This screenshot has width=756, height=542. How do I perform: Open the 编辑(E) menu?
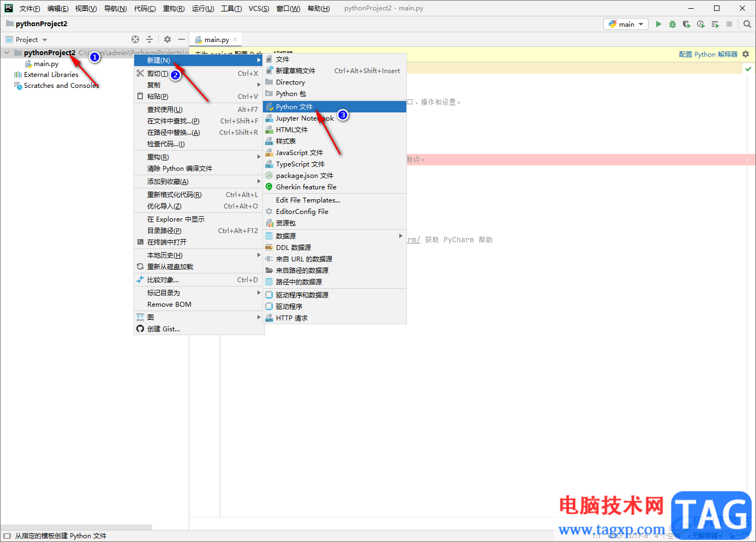(x=58, y=8)
